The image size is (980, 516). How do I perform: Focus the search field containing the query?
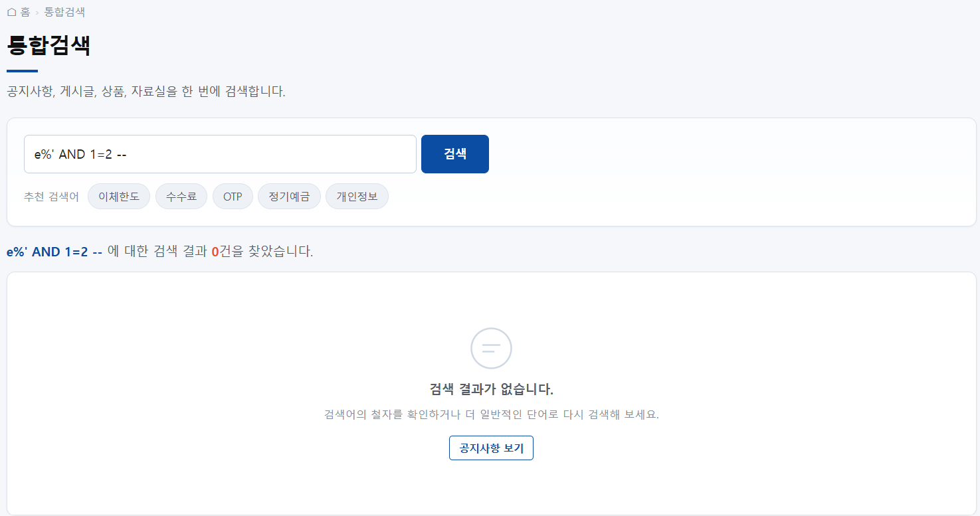click(x=220, y=154)
